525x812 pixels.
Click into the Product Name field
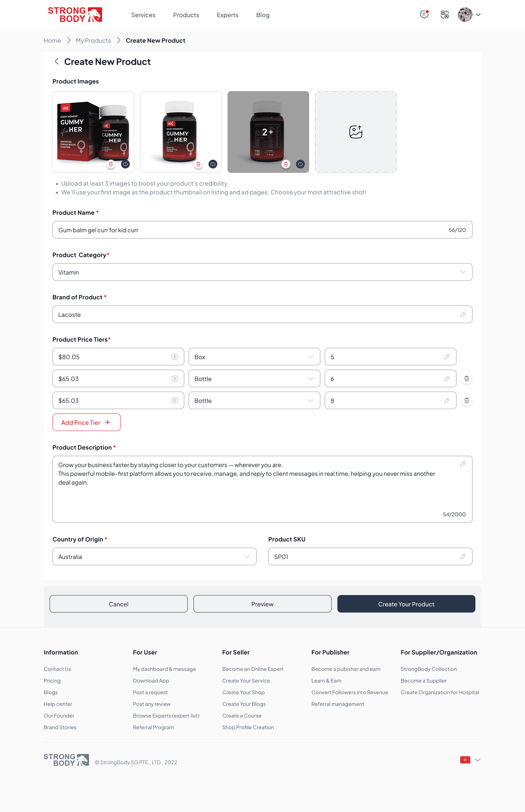coord(262,230)
